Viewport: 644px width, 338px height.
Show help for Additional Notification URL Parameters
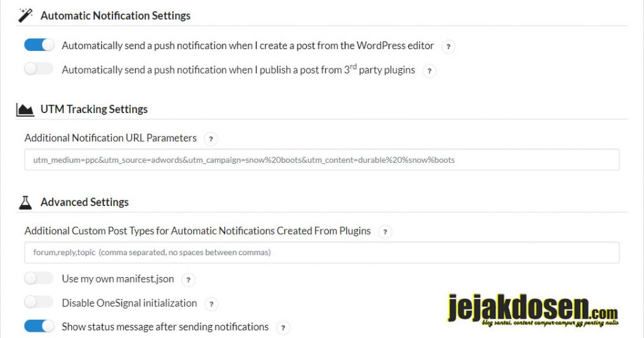pyautogui.click(x=211, y=139)
